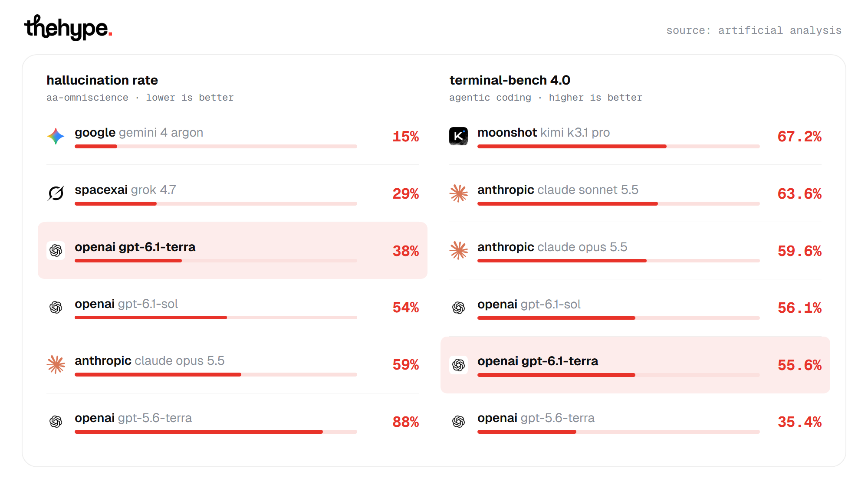Click the Anthropic logo in the hallucination rate list
This screenshot has width=868, height=488.
[x=56, y=364]
